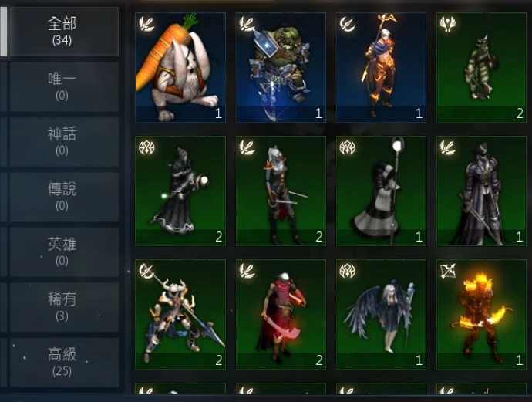Click the bow class icon on flaming archer
Image resolution: width=532 pixels, height=402 pixels.
(447, 271)
